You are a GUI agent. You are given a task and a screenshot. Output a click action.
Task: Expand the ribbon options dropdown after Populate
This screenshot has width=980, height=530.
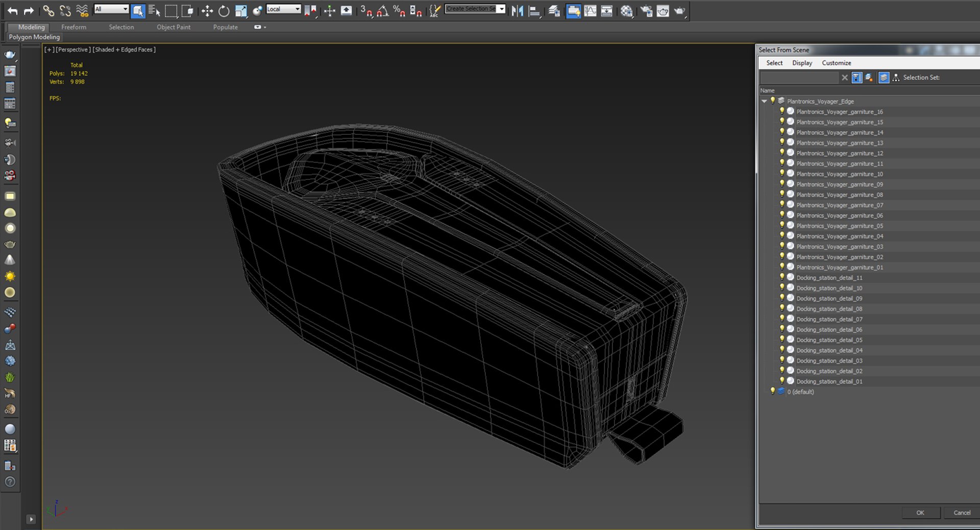pyautogui.click(x=260, y=27)
